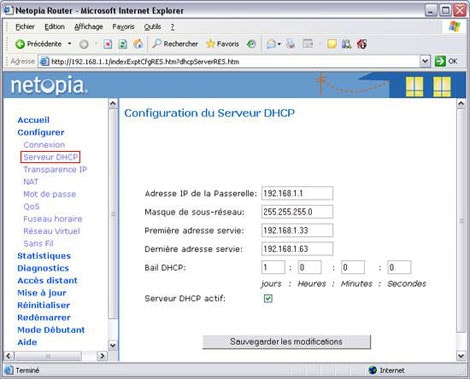This screenshot has height=379, width=470.
Task: Open the Accès distant section
Action: coord(47,280)
